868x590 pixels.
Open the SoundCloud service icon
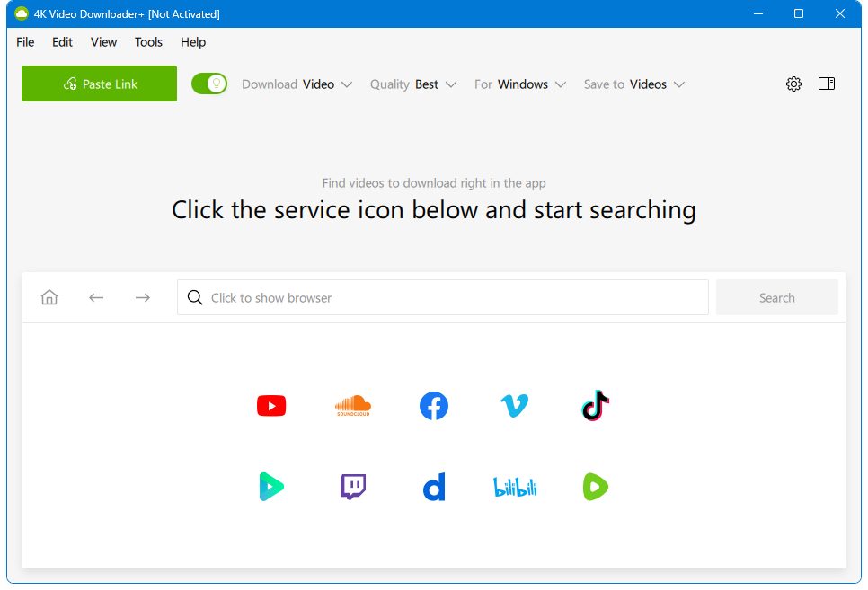click(x=352, y=406)
